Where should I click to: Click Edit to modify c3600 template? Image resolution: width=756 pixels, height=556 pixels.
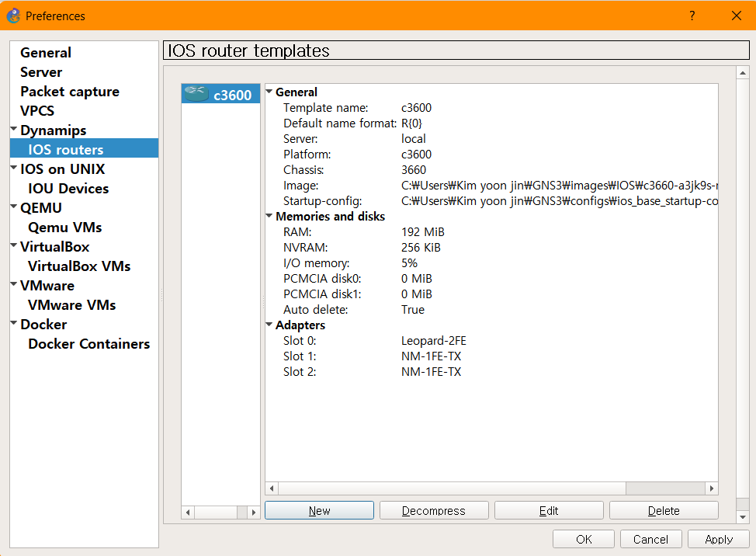(549, 510)
